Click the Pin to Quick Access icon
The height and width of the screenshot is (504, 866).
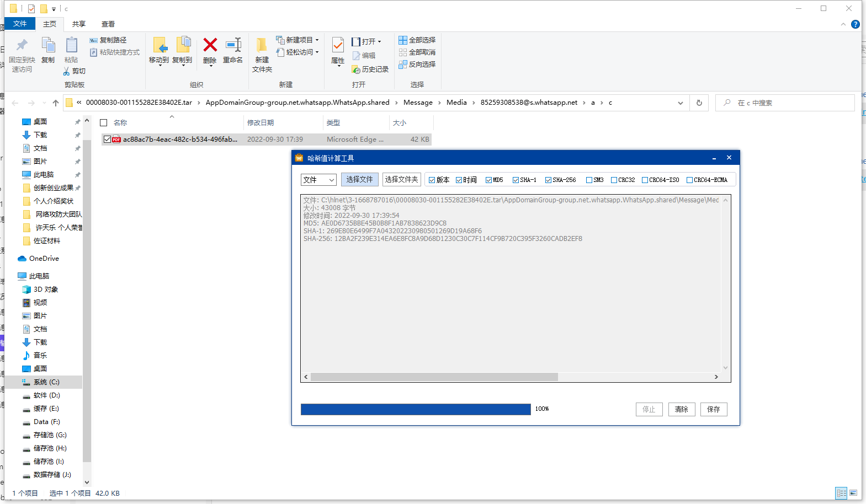[22, 45]
